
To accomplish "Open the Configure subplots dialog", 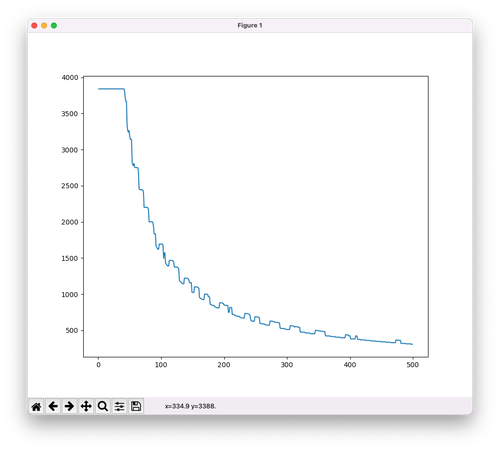I will 119,406.
